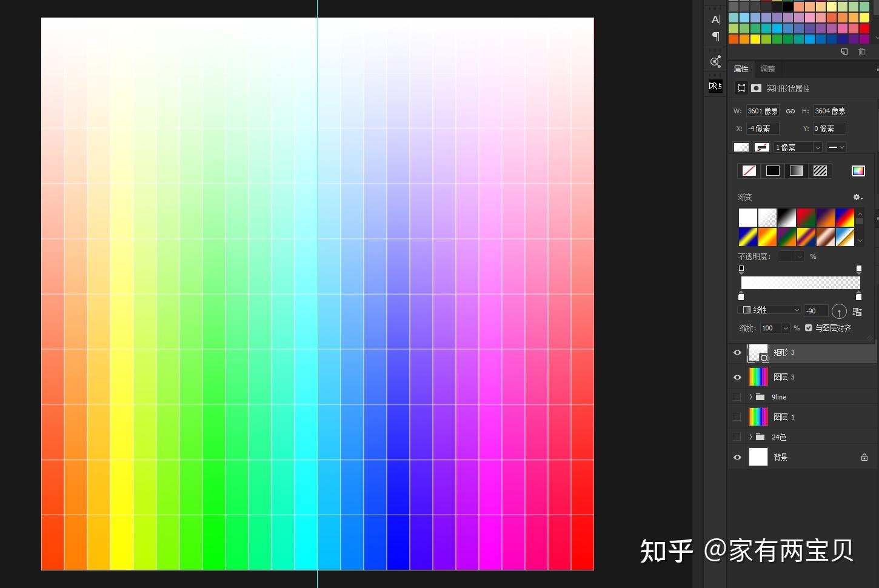Delete swatch with trash icon
The height and width of the screenshot is (588, 879).
pyautogui.click(x=861, y=52)
